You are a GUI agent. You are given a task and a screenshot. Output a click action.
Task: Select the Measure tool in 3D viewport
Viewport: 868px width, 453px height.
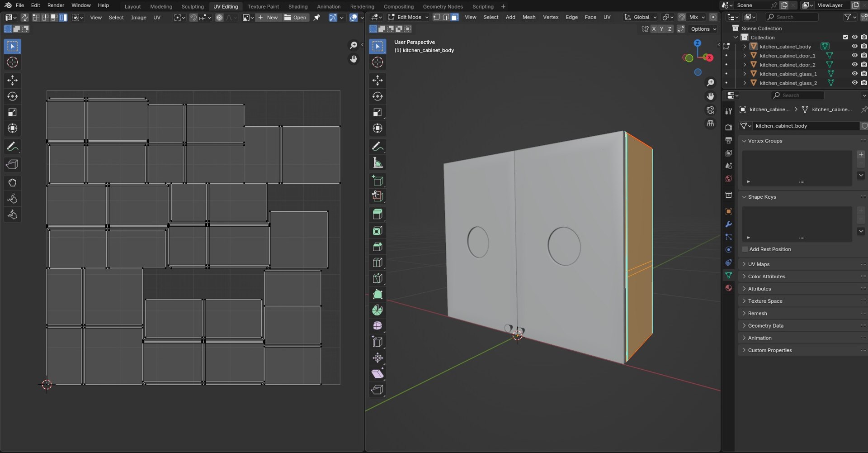[x=377, y=162]
